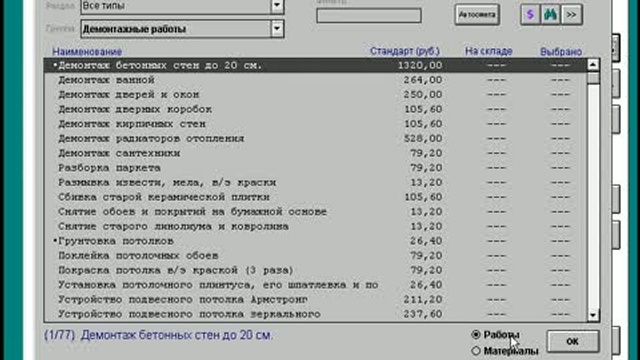Select the 'Демонтаж сантехники' row

(x=315, y=153)
